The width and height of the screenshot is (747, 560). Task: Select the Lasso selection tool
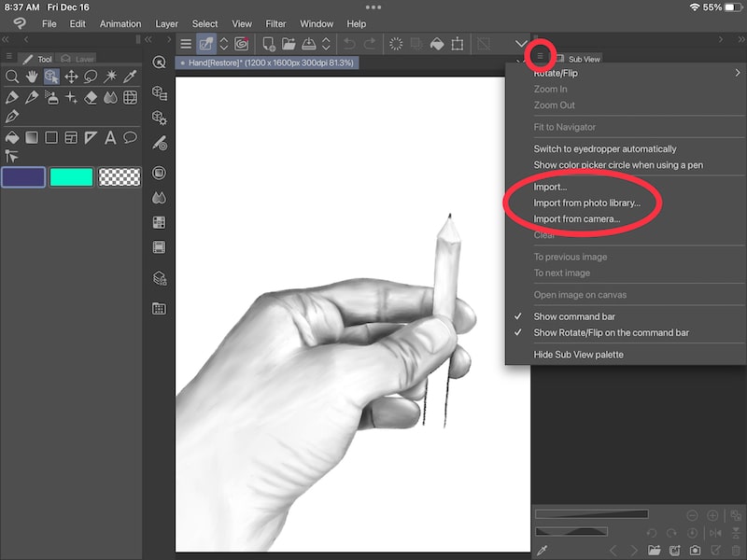[x=90, y=77]
